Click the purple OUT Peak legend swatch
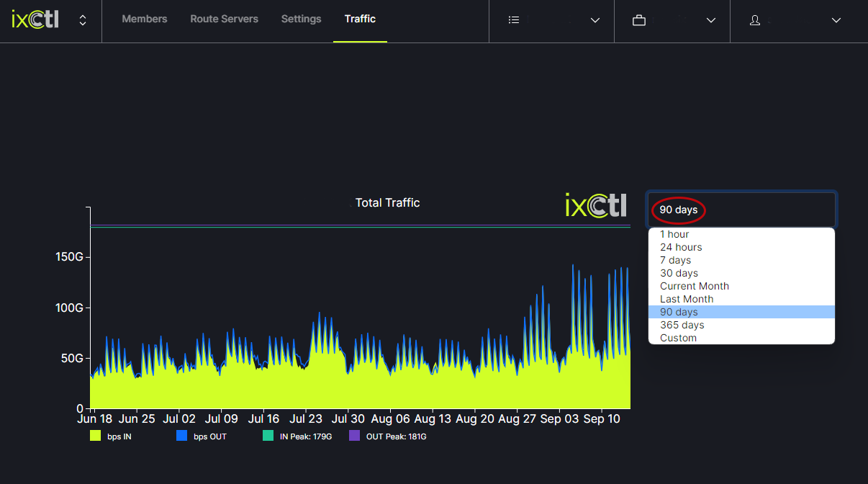 point(354,436)
